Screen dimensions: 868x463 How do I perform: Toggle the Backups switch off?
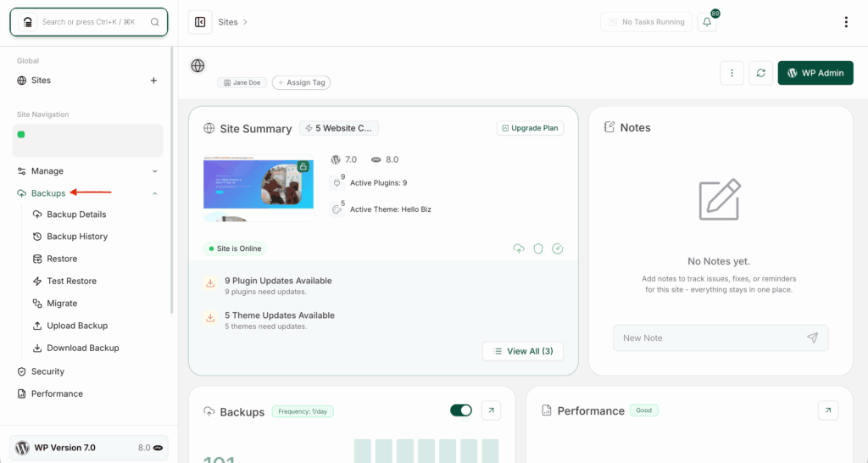click(460, 410)
